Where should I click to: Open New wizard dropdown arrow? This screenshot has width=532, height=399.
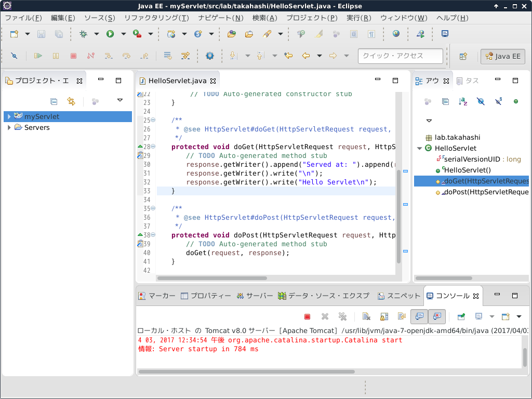[x=28, y=34]
